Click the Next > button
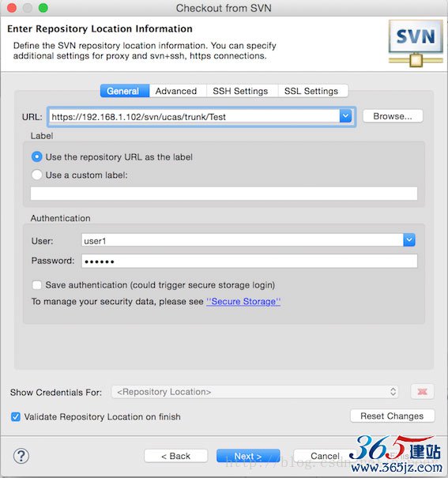This screenshot has height=478, width=448. (248, 456)
